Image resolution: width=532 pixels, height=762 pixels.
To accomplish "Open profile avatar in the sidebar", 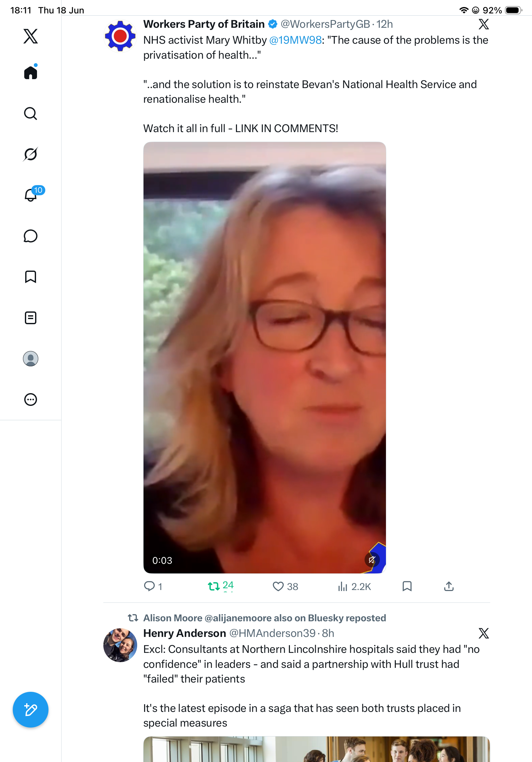I will pyautogui.click(x=31, y=359).
